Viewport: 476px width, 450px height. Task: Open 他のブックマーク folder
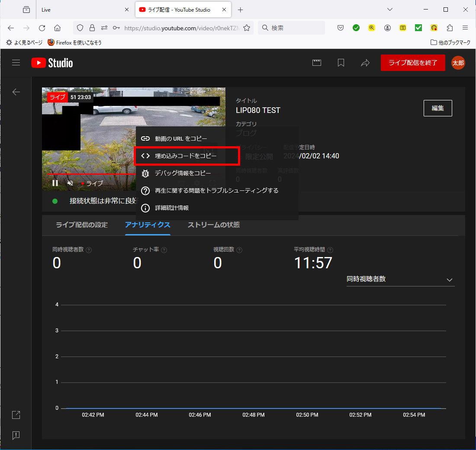point(450,42)
